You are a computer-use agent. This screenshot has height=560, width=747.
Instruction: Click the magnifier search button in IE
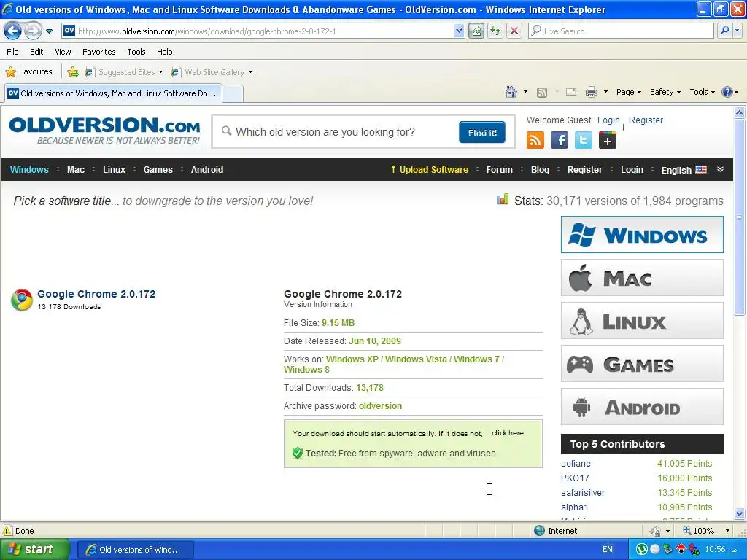click(724, 31)
